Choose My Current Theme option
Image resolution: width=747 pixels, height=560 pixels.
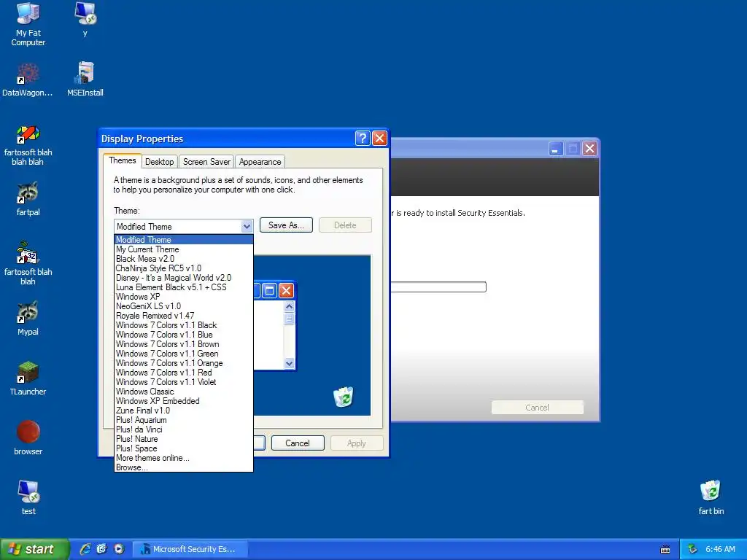pos(184,249)
